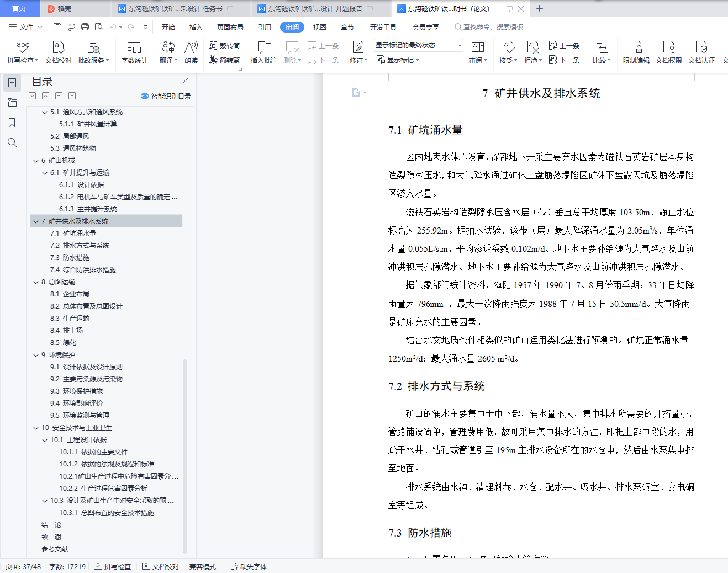Viewport: 728px width, 573px height.
Task: Collapse the 10 安全技术与工业卫生 node
Action: [x=36, y=428]
